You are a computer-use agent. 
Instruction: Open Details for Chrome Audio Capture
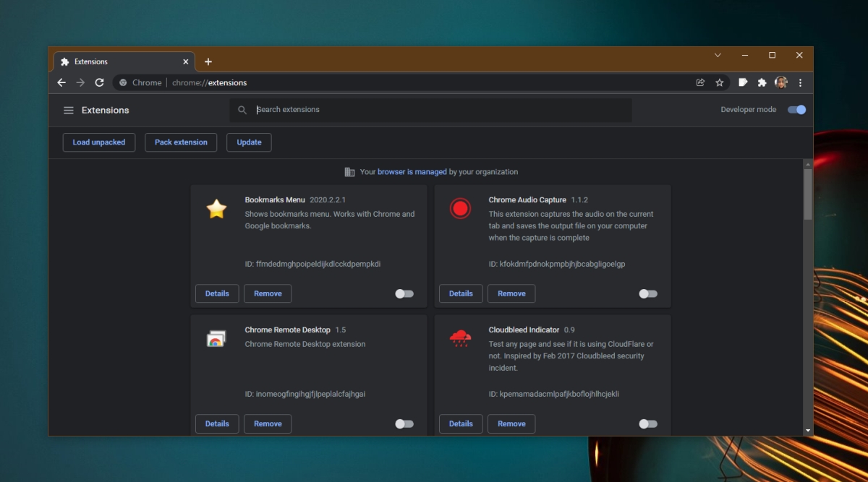click(x=461, y=293)
